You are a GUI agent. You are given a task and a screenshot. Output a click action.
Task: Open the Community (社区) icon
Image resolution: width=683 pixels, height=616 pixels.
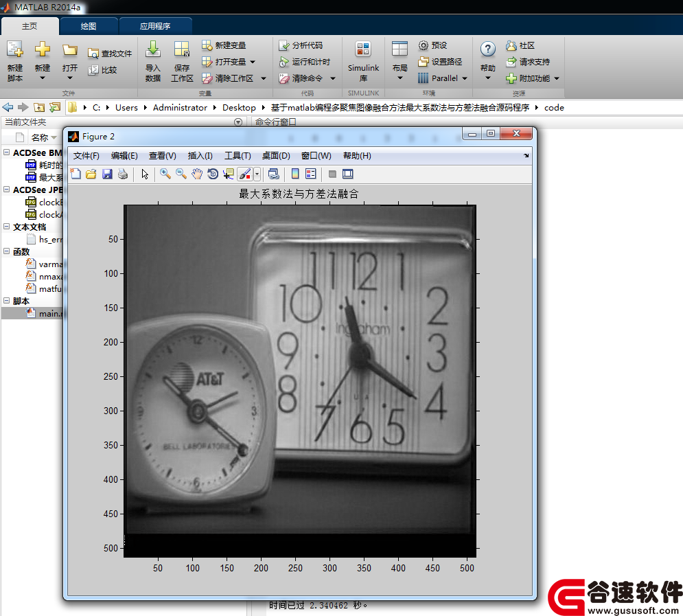511,45
